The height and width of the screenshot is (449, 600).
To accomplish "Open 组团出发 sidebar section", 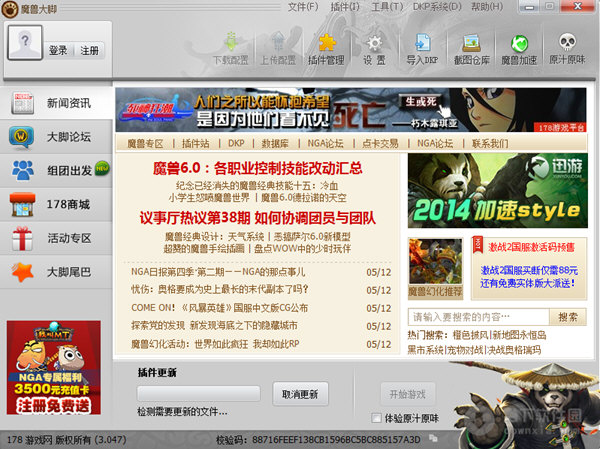I will pos(56,170).
